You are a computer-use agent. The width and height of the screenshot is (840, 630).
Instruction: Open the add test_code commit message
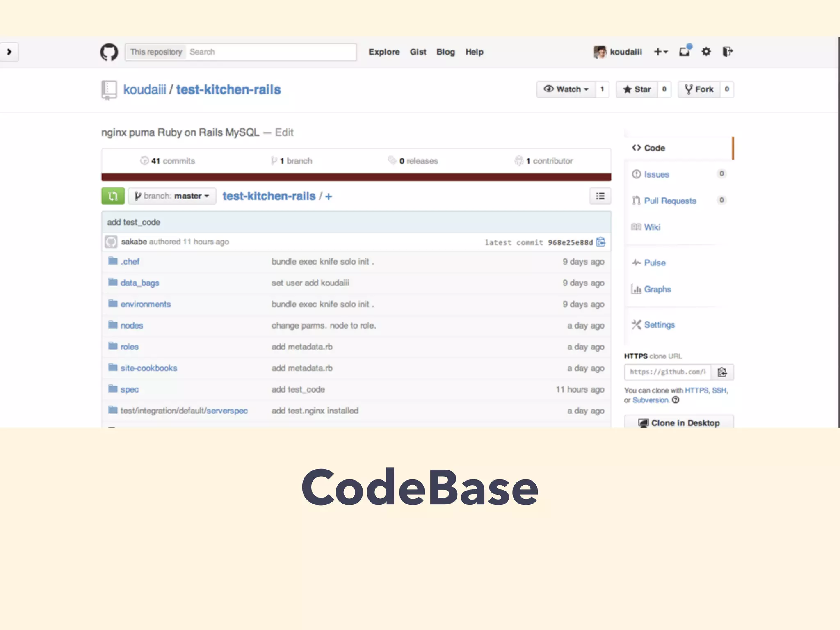pyautogui.click(x=134, y=222)
